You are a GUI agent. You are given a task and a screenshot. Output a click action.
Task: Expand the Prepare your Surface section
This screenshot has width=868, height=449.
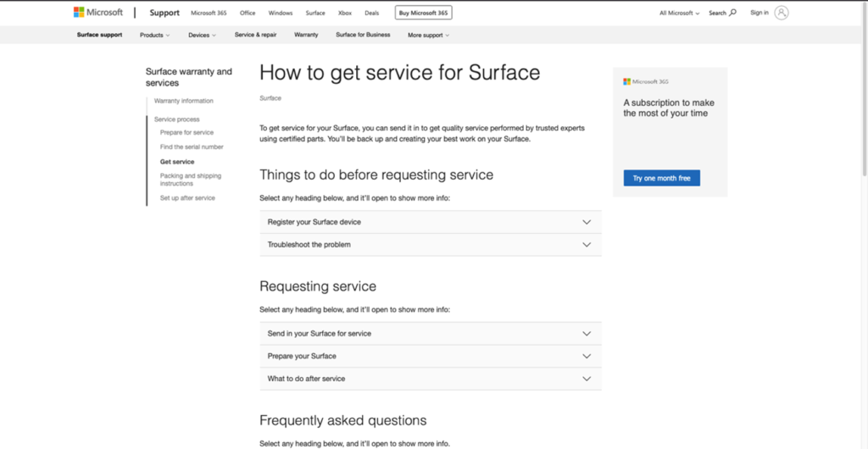pyautogui.click(x=431, y=356)
